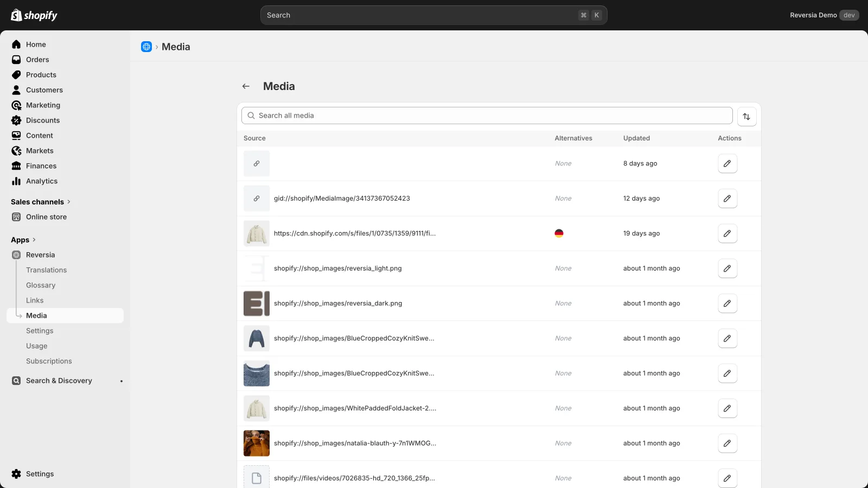This screenshot has width=868, height=488.
Task: Open Search & Discovery app
Action: click(x=59, y=381)
